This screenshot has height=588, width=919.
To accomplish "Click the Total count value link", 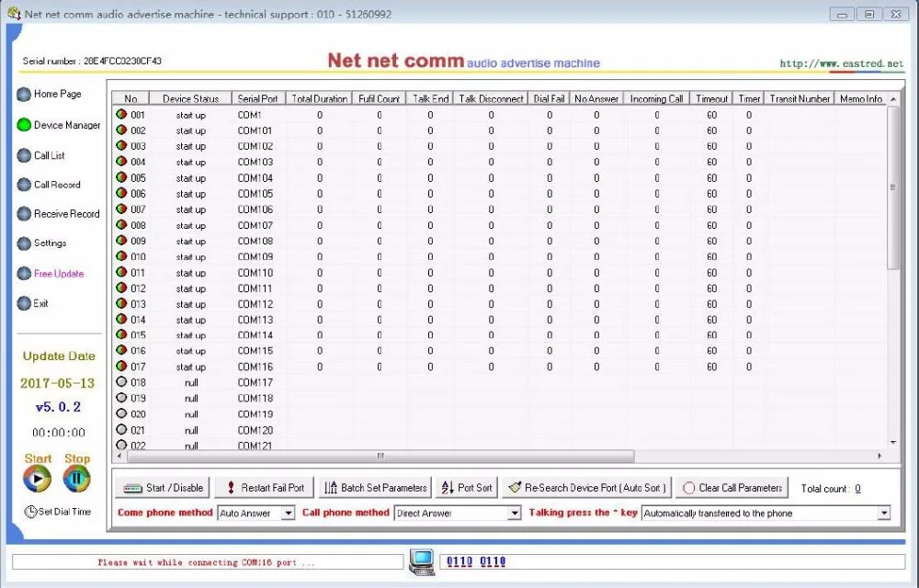I will pos(857,489).
